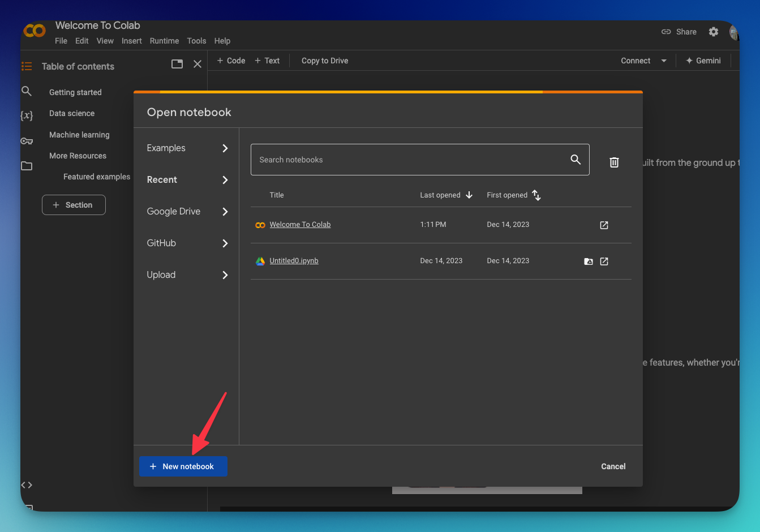Open the Files folder icon in sidebar
Image resolution: width=760 pixels, height=532 pixels.
tap(27, 166)
